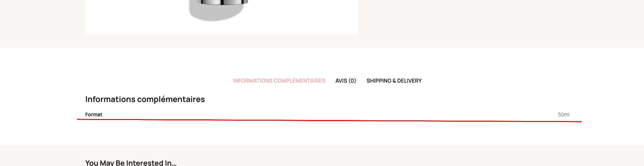
Task: Click the Informations complémentaires heading
Action: click(145, 99)
